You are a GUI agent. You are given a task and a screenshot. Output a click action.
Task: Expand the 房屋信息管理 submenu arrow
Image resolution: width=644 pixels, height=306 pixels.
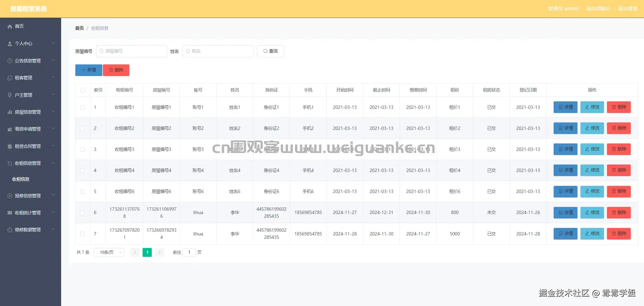pyautogui.click(x=53, y=112)
